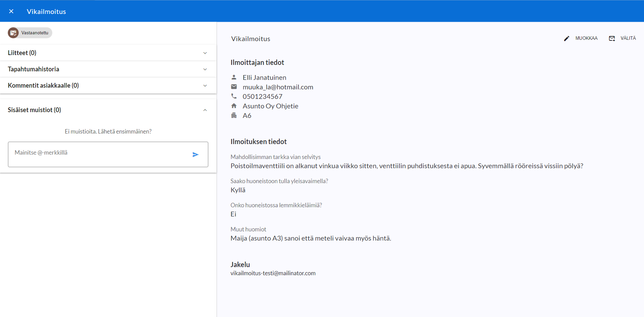The width and height of the screenshot is (644, 317).
Task: Click the mail icon beside muuka_la@hotmail.com
Action: [x=234, y=87]
